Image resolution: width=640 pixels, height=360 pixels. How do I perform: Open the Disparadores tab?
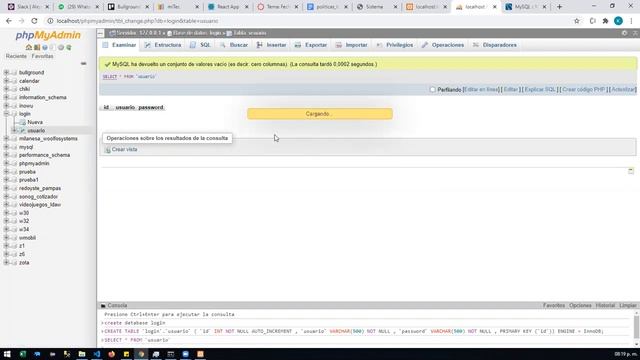[x=494, y=45]
